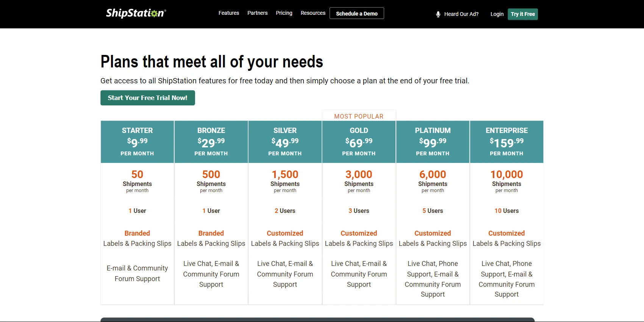Viewport: 644px width, 322px height.
Task: Open the Features menu
Action: coord(229,13)
